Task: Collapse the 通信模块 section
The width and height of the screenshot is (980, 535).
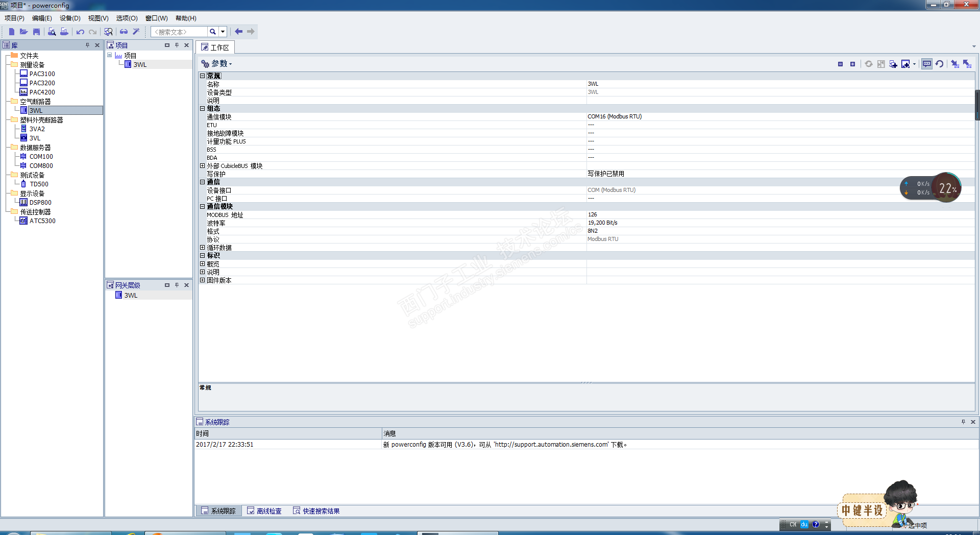Action: tap(203, 207)
